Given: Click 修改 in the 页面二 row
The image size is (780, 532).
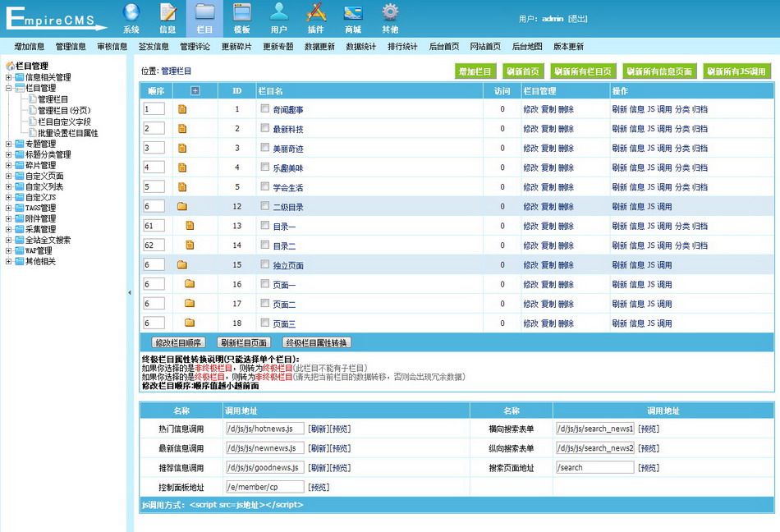Looking at the screenshot, I should tap(530, 304).
